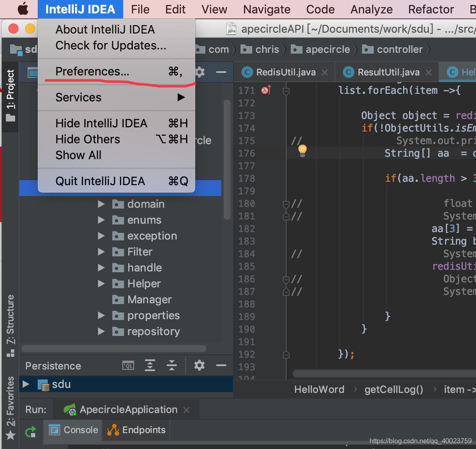
Task: Click the chris breadcrumb folder
Action: [260, 49]
